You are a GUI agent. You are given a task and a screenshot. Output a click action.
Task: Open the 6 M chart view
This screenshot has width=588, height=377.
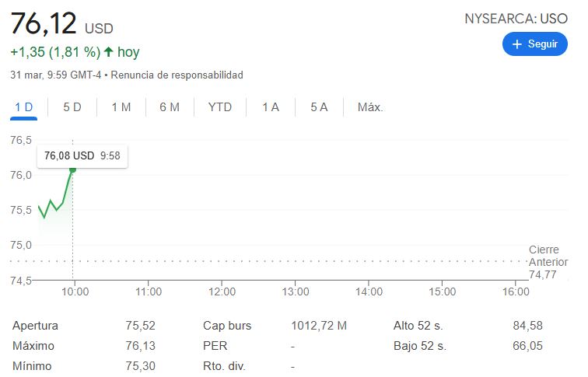170,107
